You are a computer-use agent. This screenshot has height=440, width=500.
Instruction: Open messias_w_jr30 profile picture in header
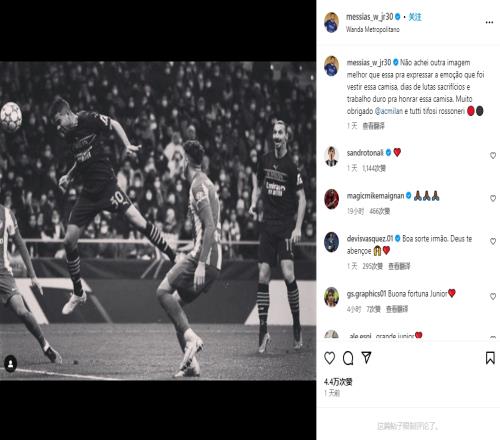(331, 22)
